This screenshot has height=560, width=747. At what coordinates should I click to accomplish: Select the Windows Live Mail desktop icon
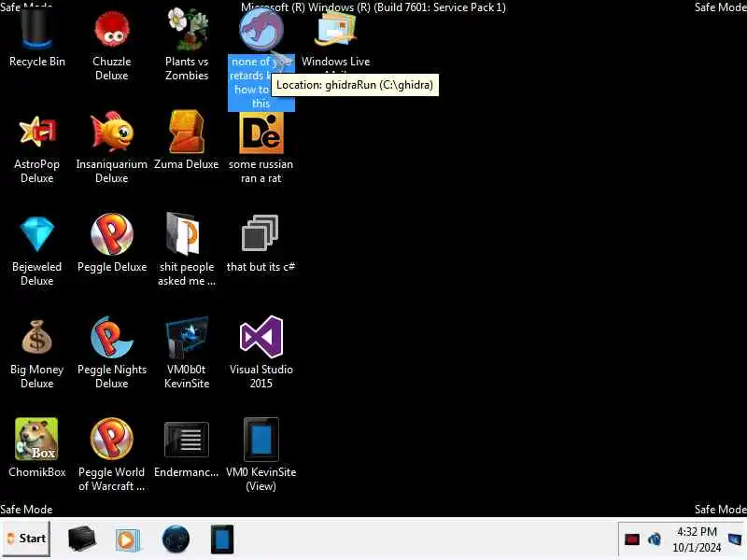335,30
